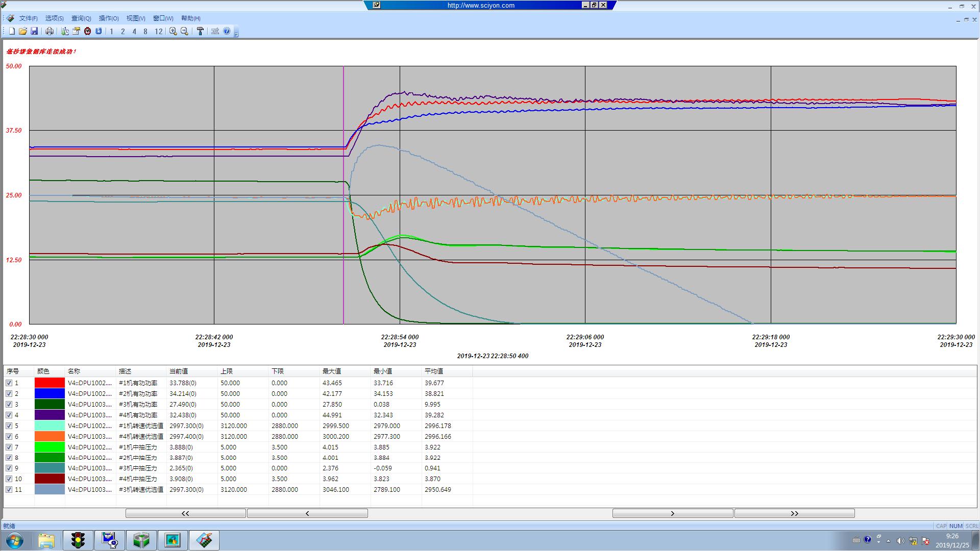980x551 pixels.
Task: Click the 当前值 column header
Action: [x=192, y=371]
